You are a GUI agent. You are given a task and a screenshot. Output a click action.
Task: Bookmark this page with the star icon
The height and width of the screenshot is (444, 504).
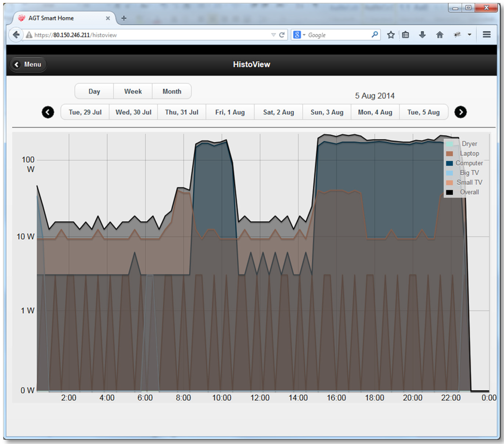[391, 35]
